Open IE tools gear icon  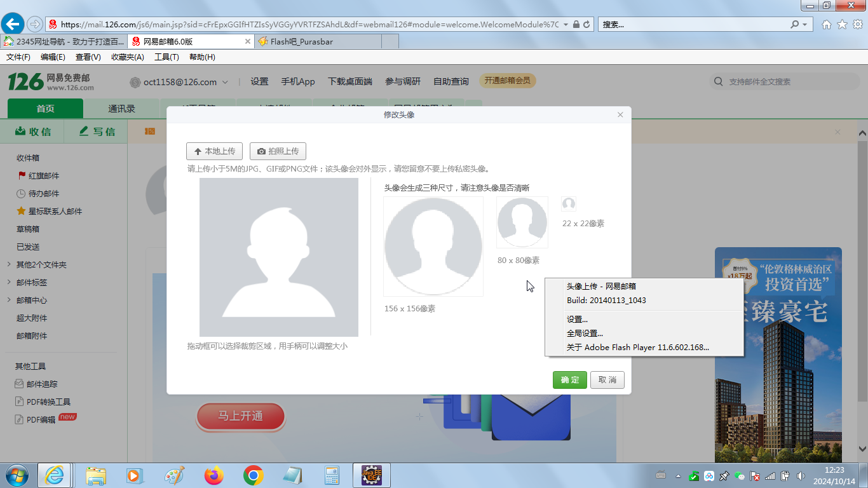tap(857, 24)
